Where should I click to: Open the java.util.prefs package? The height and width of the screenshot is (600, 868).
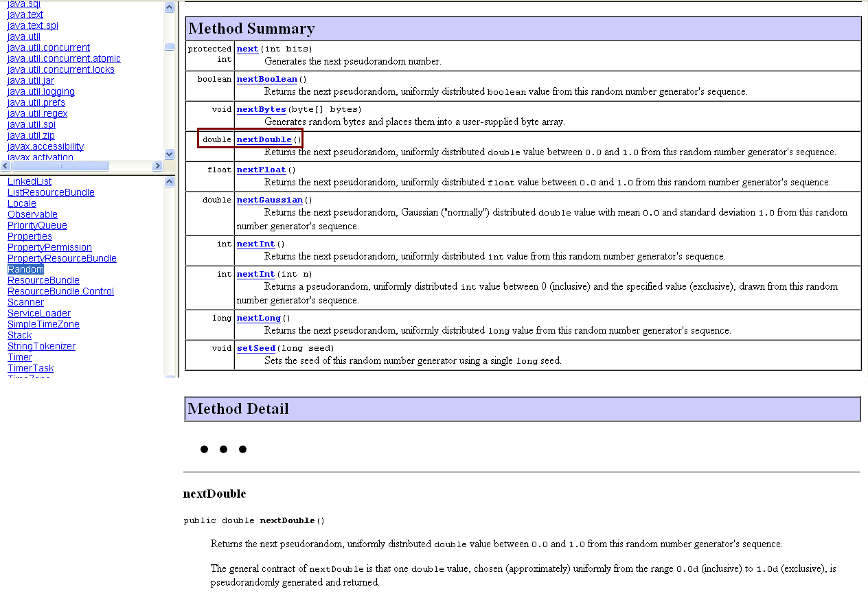pyautogui.click(x=36, y=102)
